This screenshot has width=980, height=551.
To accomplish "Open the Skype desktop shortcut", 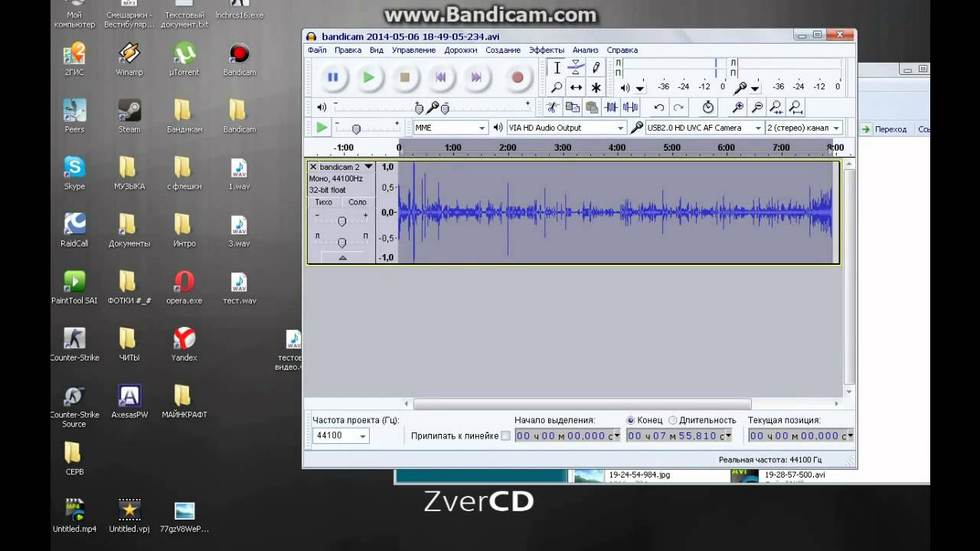I will [74, 172].
